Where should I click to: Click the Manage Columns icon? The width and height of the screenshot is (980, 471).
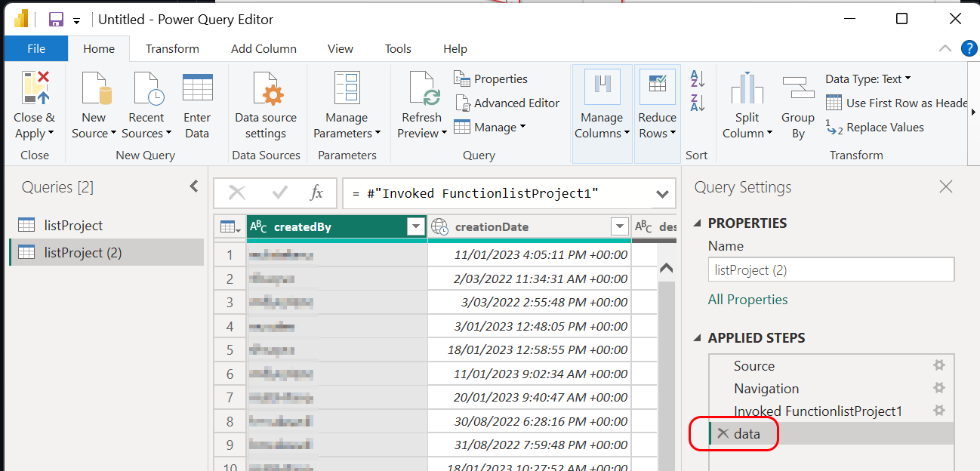click(x=602, y=88)
